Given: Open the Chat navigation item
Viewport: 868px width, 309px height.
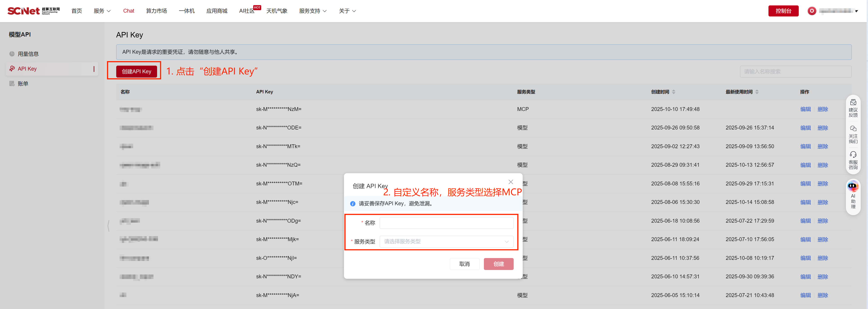Looking at the screenshot, I should pos(128,11).
